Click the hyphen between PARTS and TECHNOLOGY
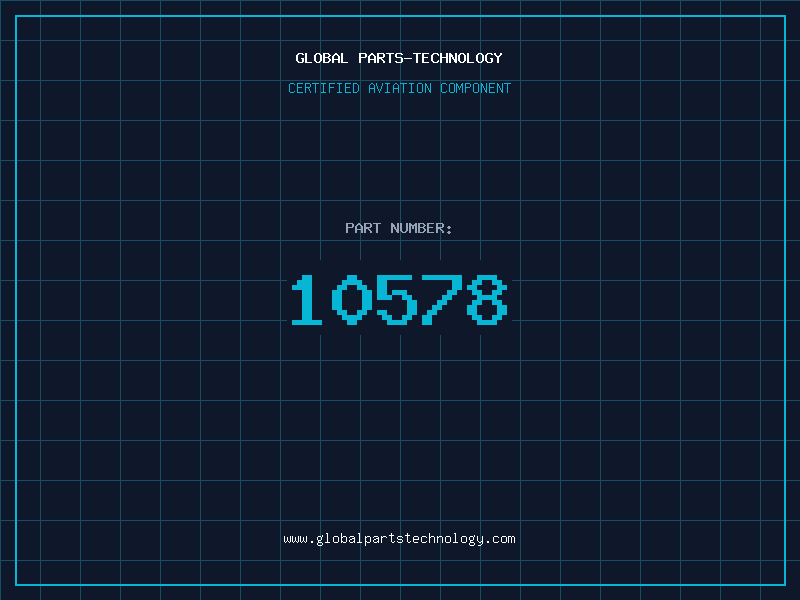 coord(408,59)
